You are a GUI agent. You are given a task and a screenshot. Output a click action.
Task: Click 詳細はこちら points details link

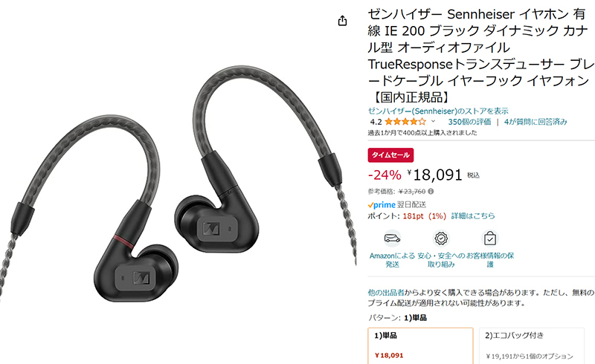473,215
